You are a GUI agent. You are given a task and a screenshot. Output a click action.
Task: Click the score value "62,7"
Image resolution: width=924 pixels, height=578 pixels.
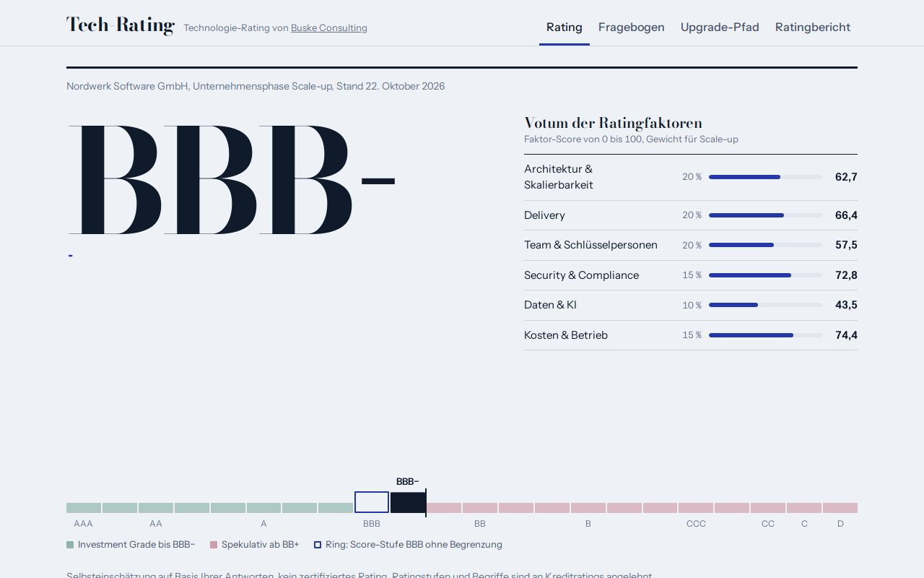point(846,177)
